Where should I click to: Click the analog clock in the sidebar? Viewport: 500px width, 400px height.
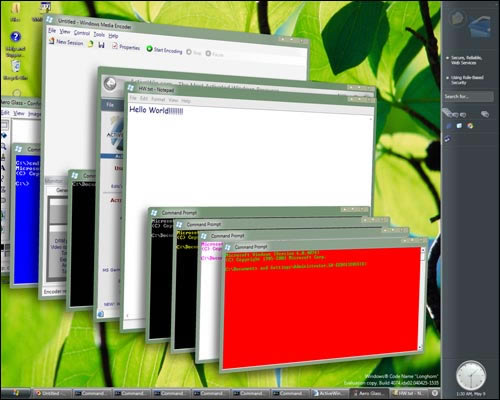pos(471,375)
